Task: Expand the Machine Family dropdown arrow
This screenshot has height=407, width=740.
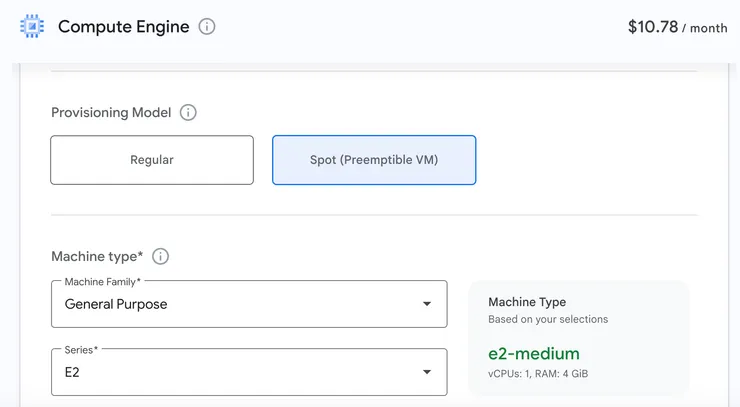Action: point(427,304)
